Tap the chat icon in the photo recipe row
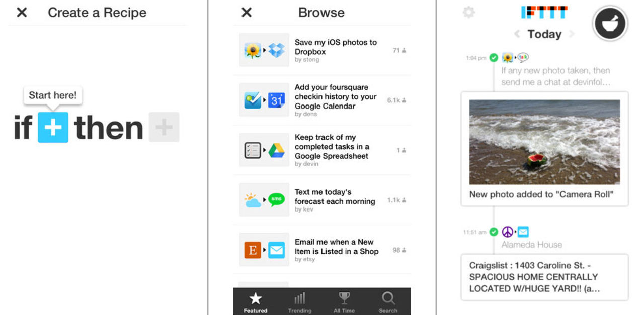The width and height of the screenshot is (644, 315). (x=523, y=57)
